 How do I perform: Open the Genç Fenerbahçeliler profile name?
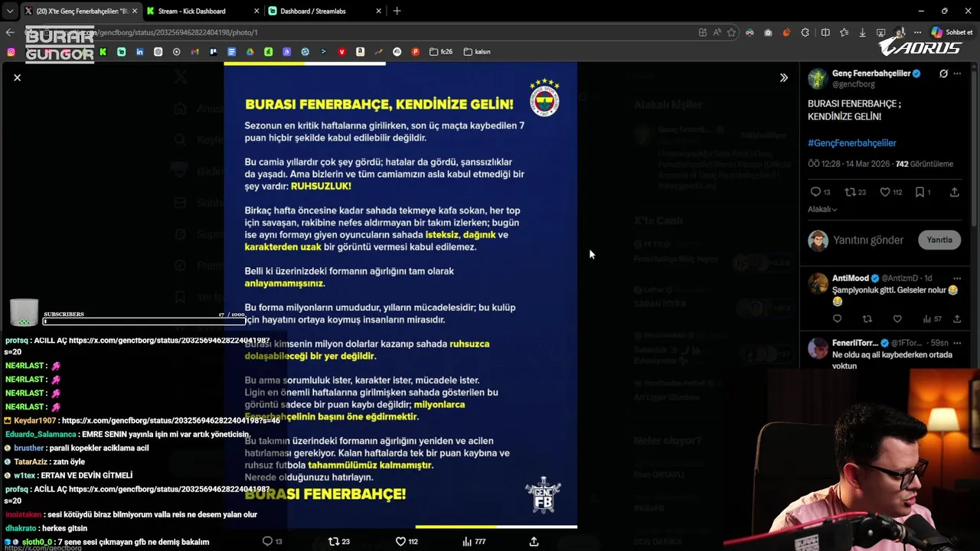(871, 73)
